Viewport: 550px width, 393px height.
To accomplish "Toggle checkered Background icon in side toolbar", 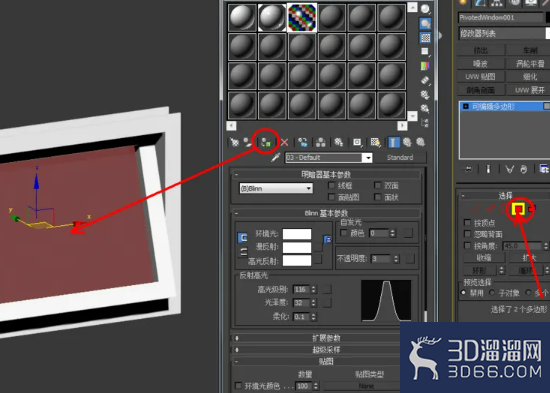I will click(425, 38).
